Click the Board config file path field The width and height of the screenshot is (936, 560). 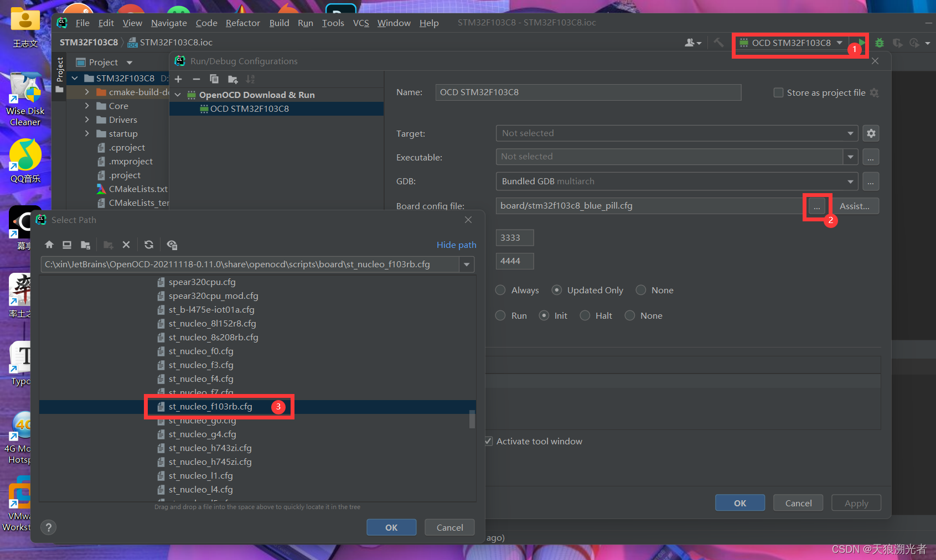[651, 206]
